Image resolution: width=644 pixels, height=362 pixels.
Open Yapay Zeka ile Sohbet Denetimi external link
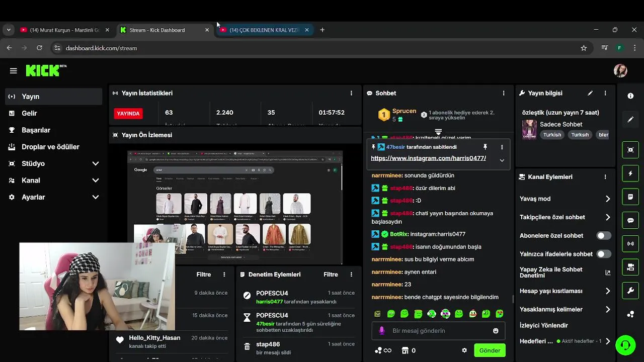tap(608, 273)
